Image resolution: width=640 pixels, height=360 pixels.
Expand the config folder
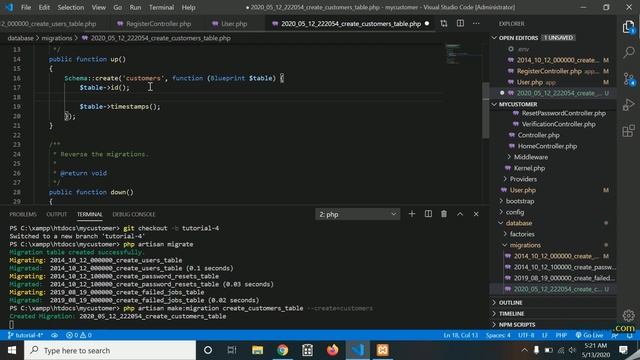[x=515, y=212]
